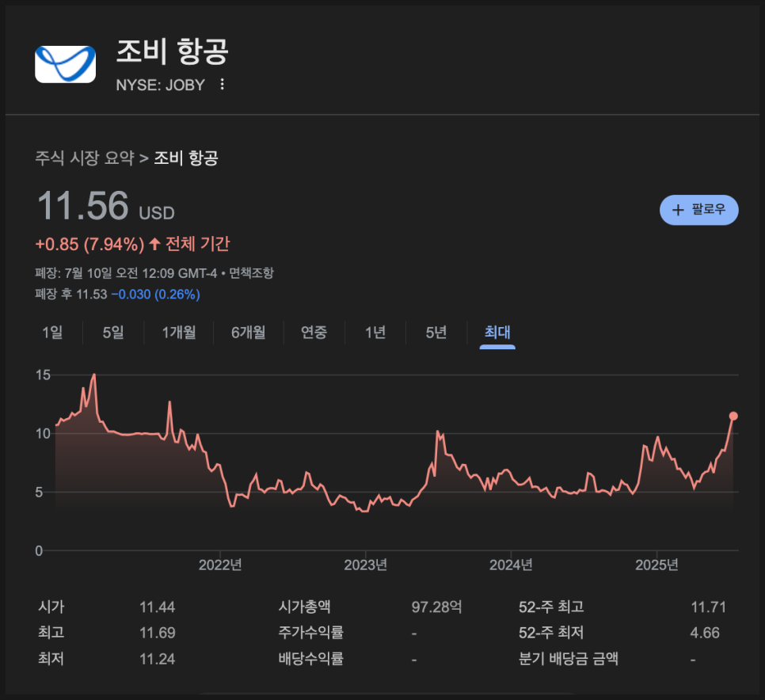Click the after-hours −0.030 (0.26%) value

click(156, 295)
